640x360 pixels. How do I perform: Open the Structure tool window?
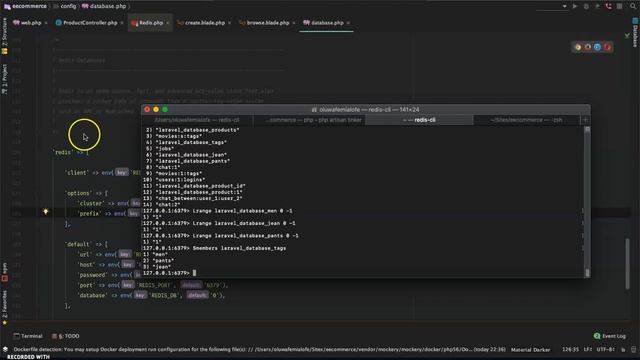pyautogui.click(x=4, y=36)
